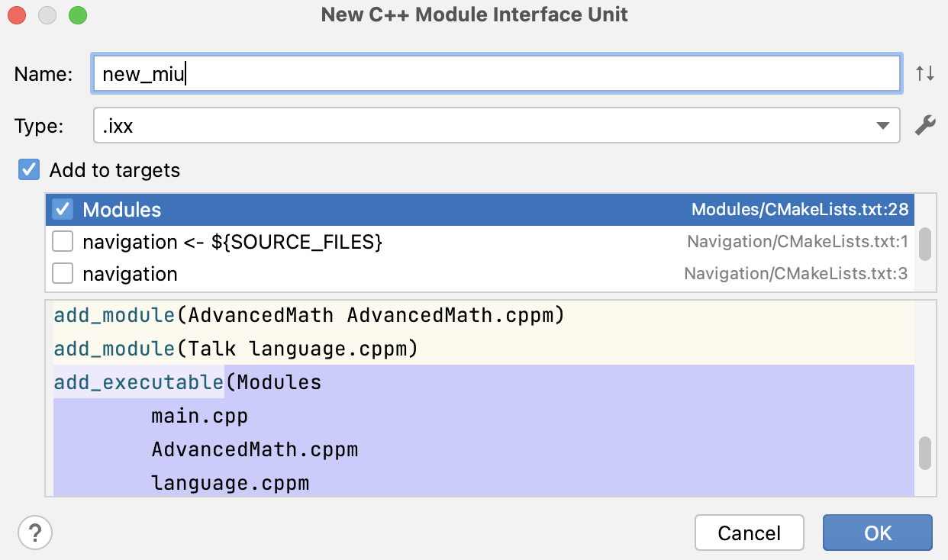Screen dimensions: 948x560
Task: Click Modules/CMakeLists.txt:28 reference
Action: tap(800, 209)
